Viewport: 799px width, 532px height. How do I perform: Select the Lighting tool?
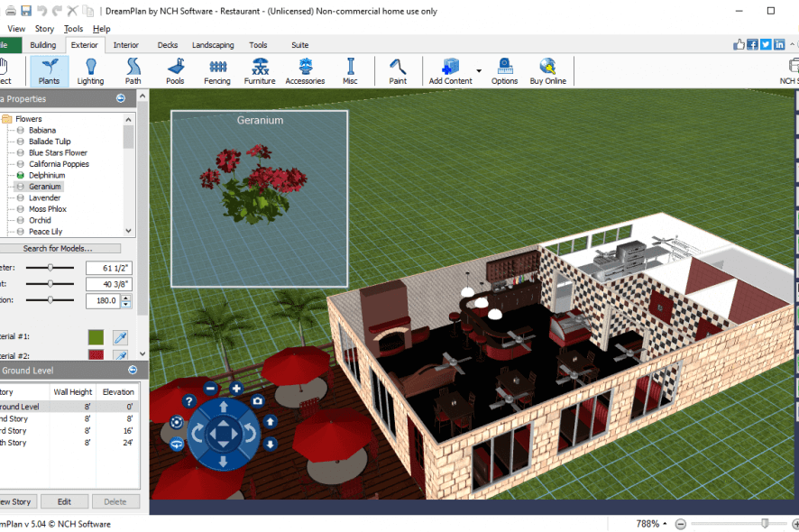click(x=90, y=71)
